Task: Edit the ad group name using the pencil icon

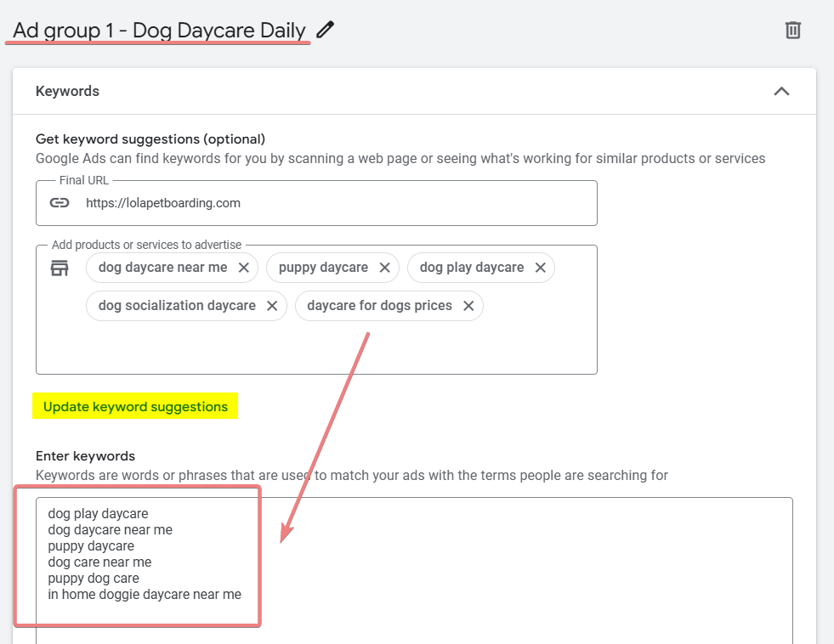Action: click(x=325, y=29)
